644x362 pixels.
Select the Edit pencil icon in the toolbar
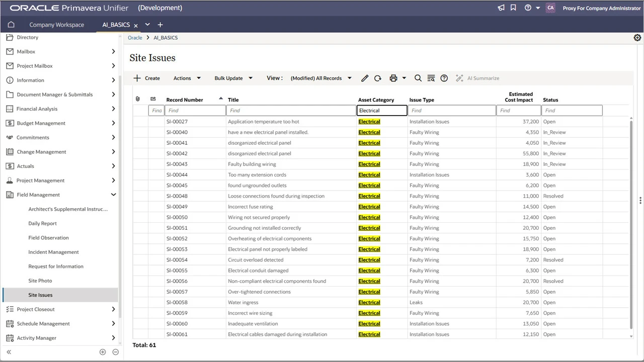pos(365,78)
